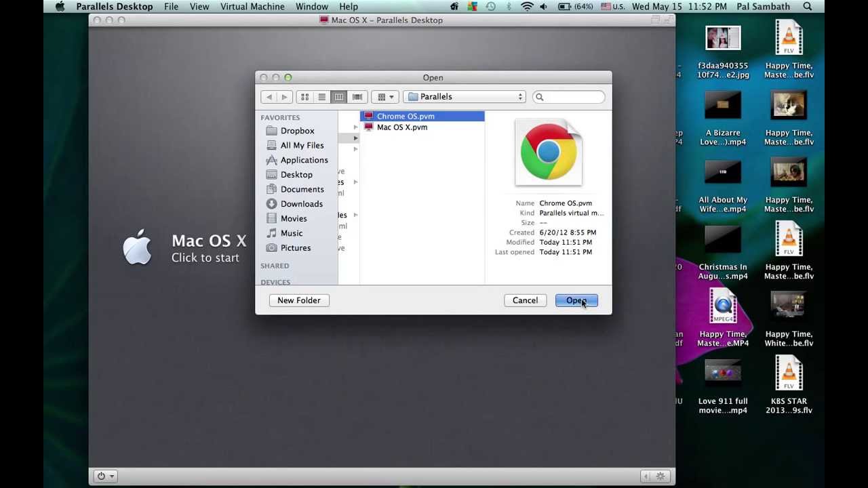The image size is (868, 488).
Task: Open the File menu
Action: coord(171,7)
